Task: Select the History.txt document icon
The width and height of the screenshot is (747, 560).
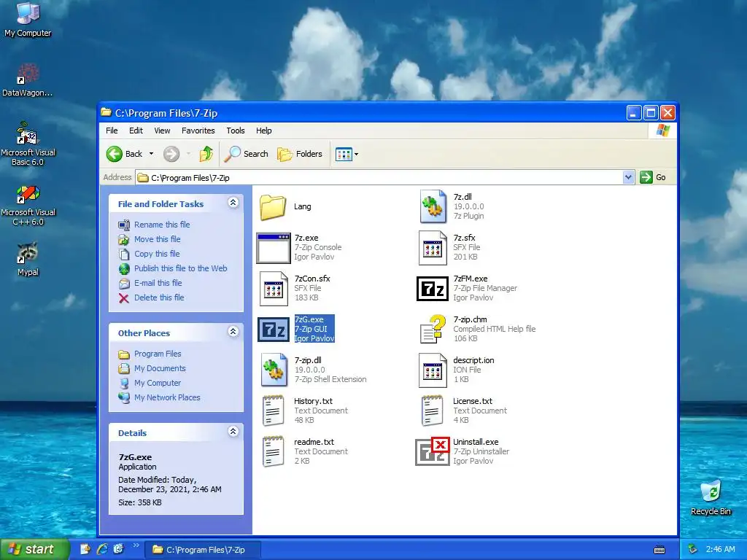Action: 273,411
